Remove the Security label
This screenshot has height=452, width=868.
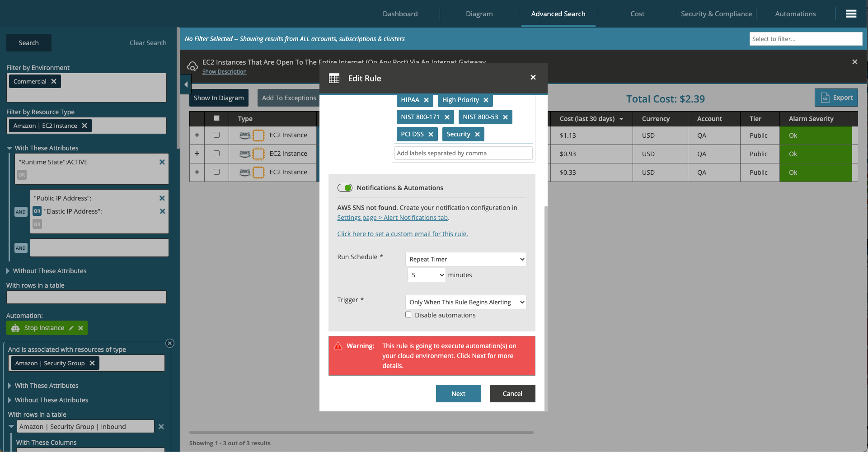477,135
